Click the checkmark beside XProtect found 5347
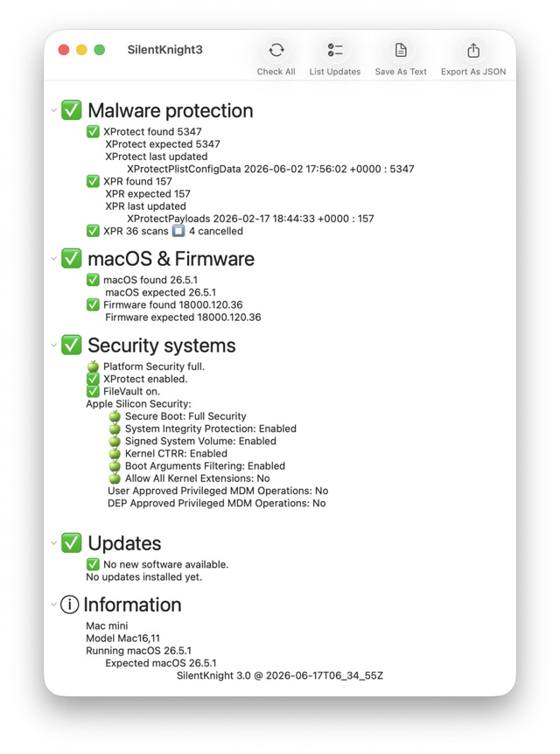Image resolution: width=560 pixels, height=754 pixels. point(93,131)
